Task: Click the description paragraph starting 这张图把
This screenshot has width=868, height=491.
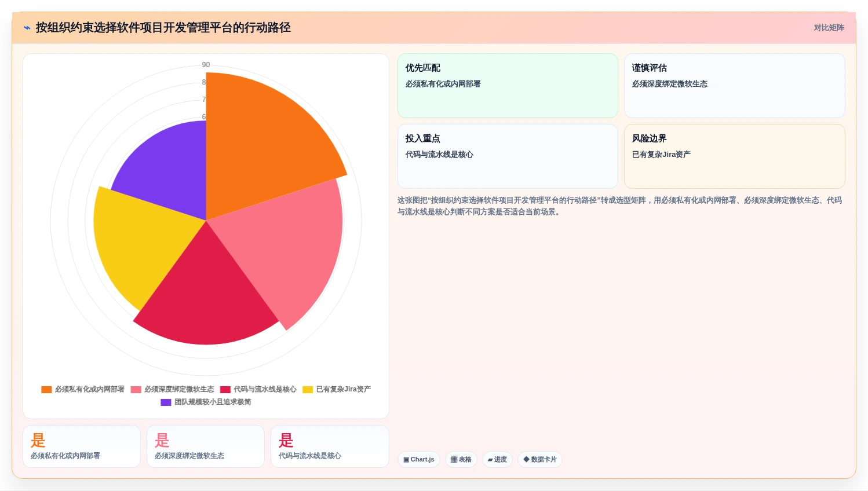Action: click(620, 206)
